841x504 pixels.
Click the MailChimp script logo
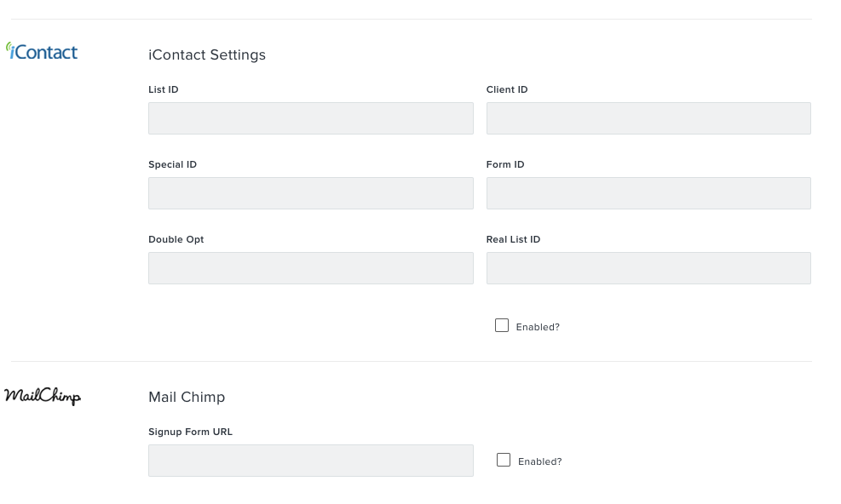point(43,396)
